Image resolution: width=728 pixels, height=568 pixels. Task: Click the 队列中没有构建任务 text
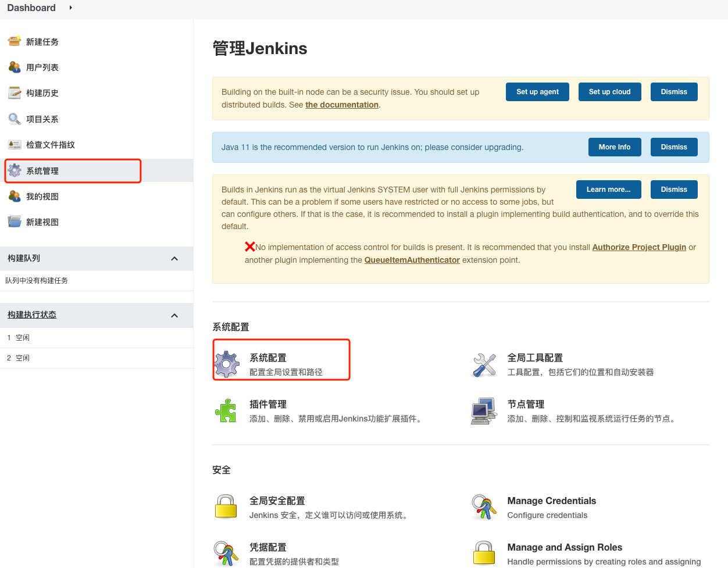[37, 281]
